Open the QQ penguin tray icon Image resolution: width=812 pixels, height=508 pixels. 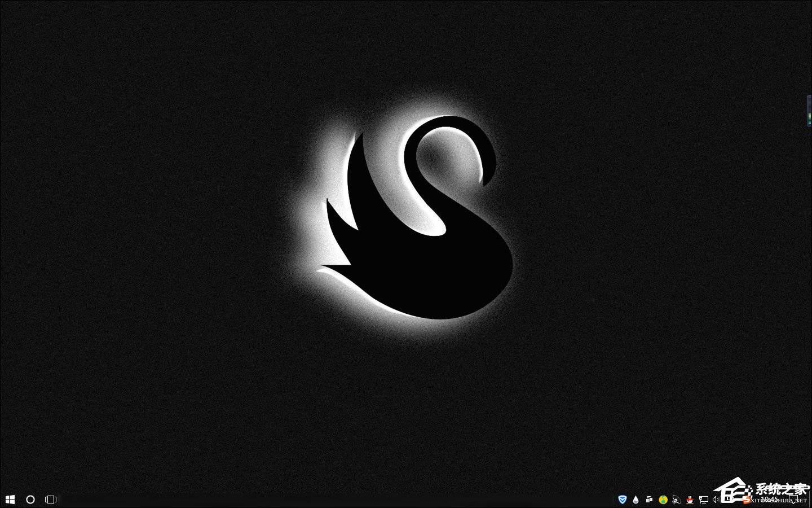tap(690, 500)
